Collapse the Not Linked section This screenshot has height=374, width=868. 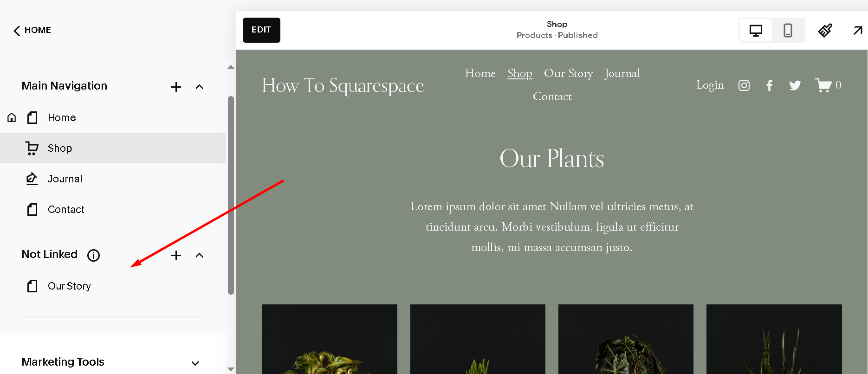[x=200, y=255]
